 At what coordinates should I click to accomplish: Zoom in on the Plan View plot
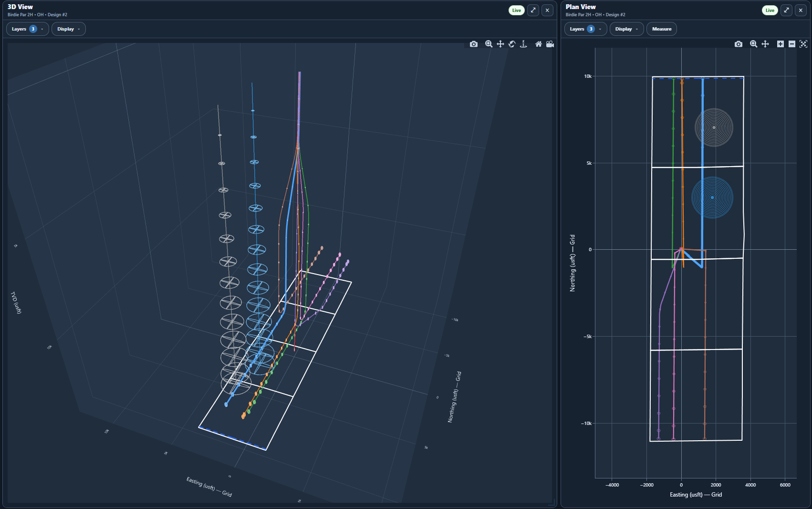pos(781,44)
